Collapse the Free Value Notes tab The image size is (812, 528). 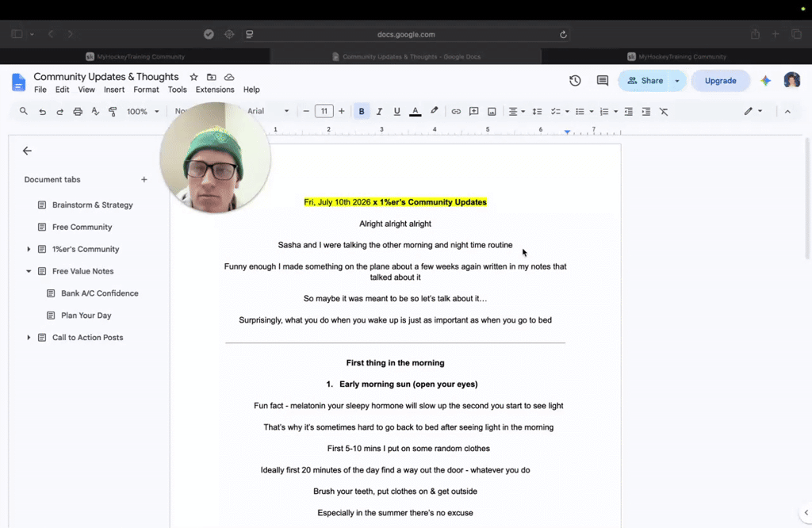[29, 271]
